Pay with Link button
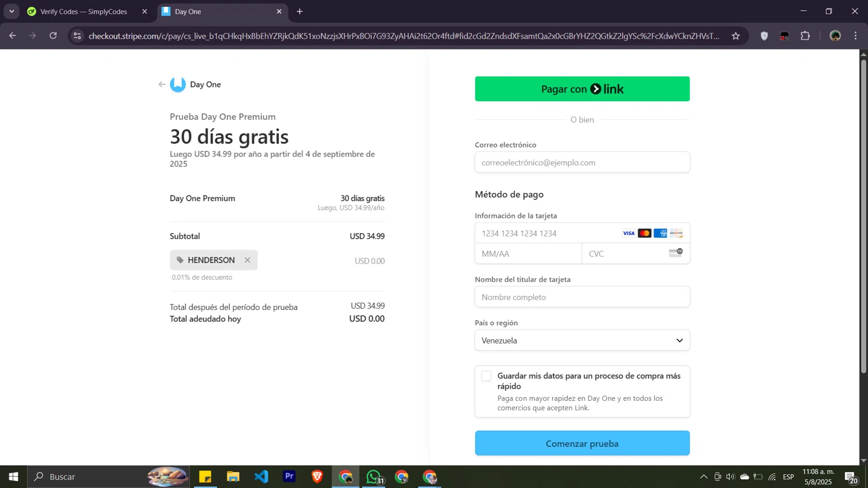The image size is (868, 488). pos(582,89)
